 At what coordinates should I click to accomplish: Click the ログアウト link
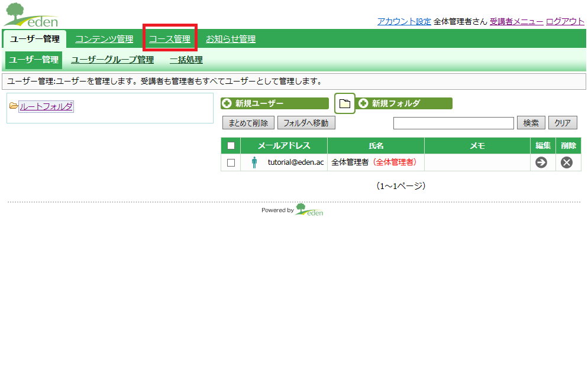(565, 21)
